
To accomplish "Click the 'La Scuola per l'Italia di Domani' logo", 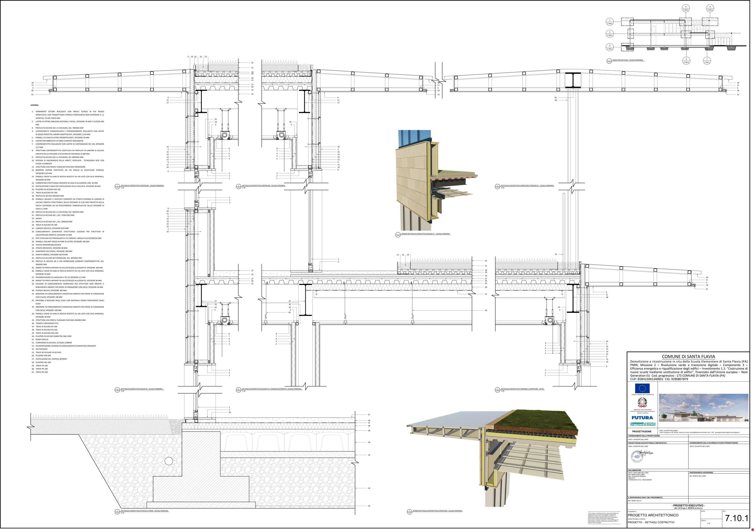I will (x=643, y=424).
